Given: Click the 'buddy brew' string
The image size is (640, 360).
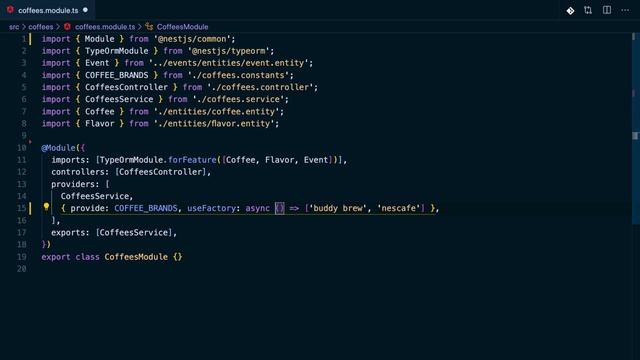Looking at the screenshot, I should coord(338,208).
